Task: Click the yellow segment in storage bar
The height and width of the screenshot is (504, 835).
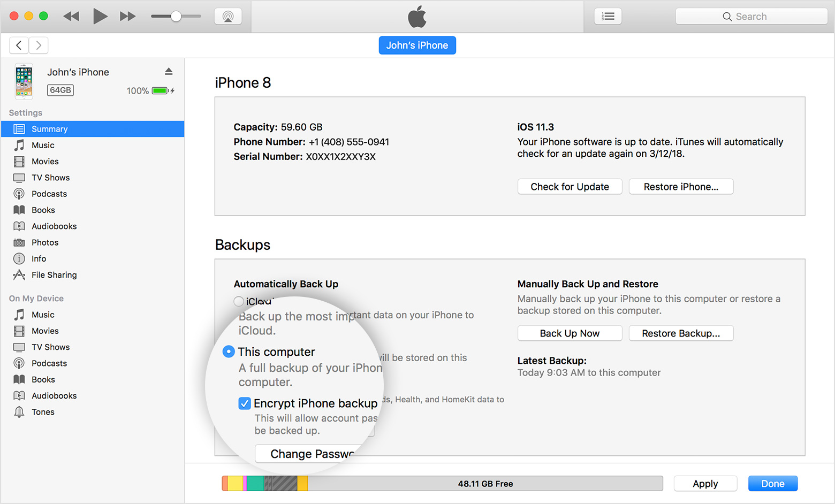Action: tap(236, 484)
